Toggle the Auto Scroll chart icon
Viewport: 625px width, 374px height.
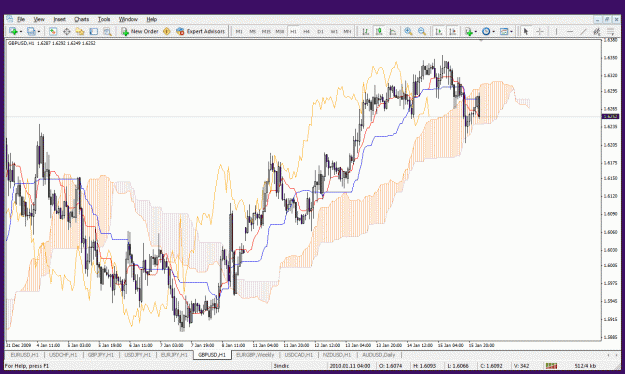pyautogui.click(x=439, y=31)
